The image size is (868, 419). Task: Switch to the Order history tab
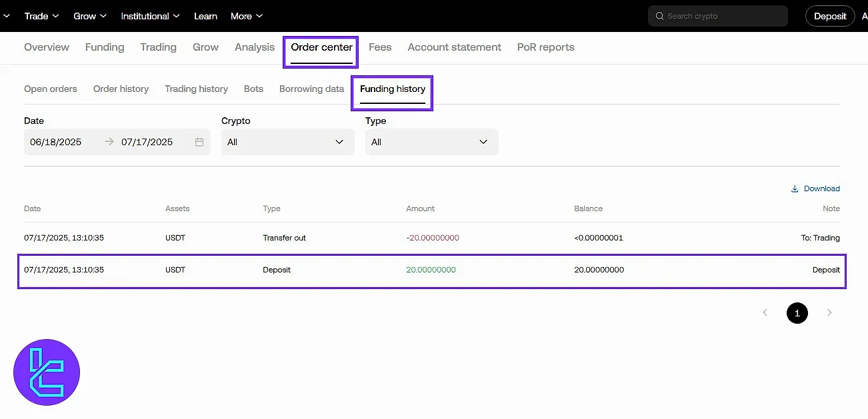pos(121,89)
